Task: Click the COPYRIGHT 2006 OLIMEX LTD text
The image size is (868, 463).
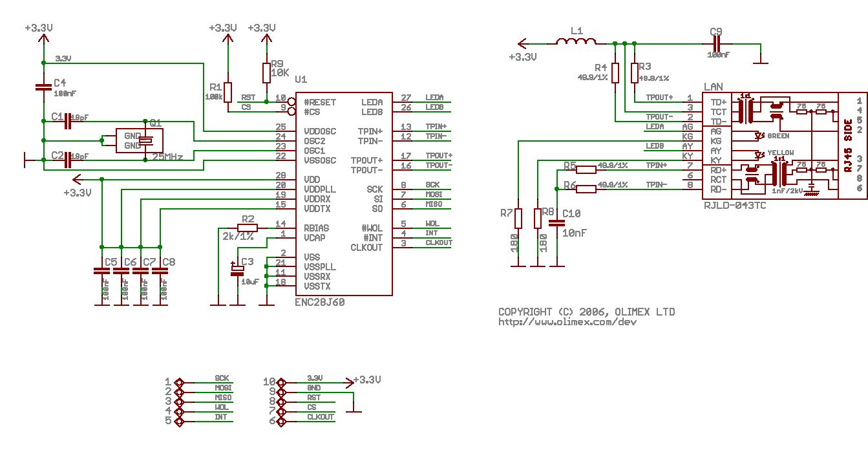Action: coord(586,312)
